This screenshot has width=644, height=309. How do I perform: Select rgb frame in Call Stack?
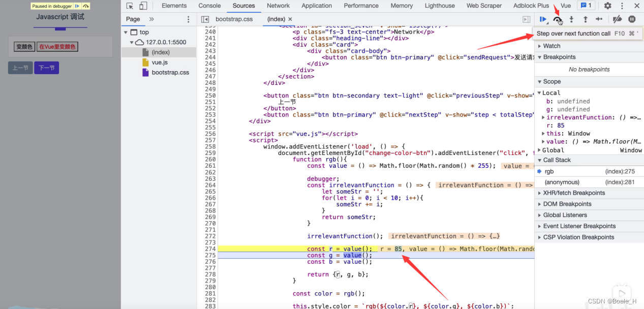589,171
